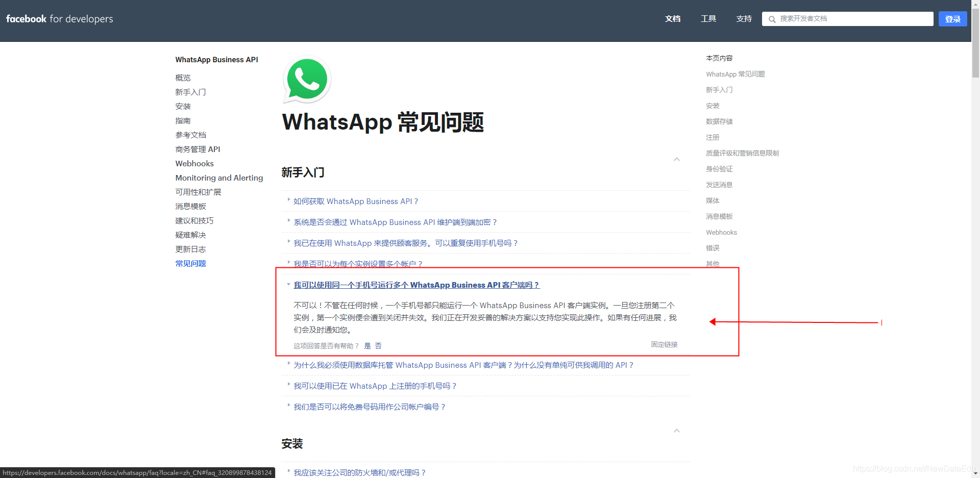Open 建议和技巧 in left sidebar
This screenshot has width=980, height=478.
[194, 221]
